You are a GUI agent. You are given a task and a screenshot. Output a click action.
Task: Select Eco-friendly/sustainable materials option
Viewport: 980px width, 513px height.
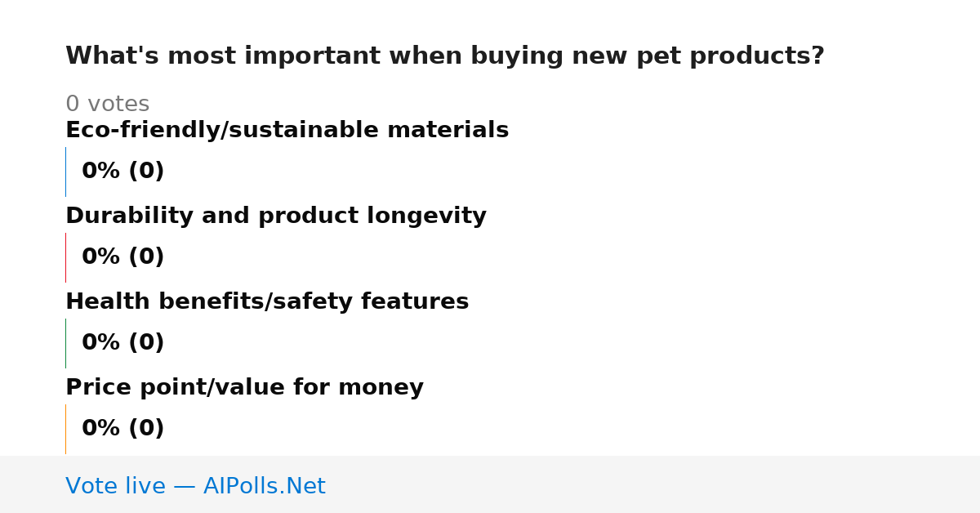coord(287,131)
